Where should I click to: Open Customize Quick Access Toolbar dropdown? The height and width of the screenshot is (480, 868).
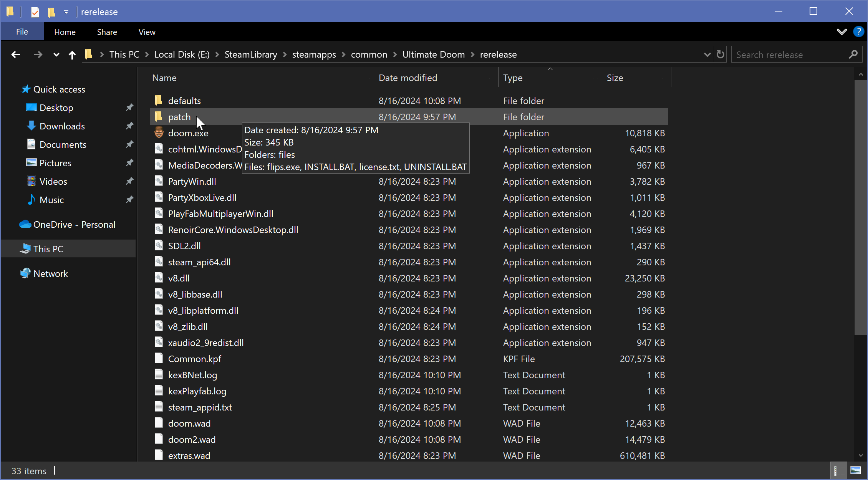coord(66,12)
